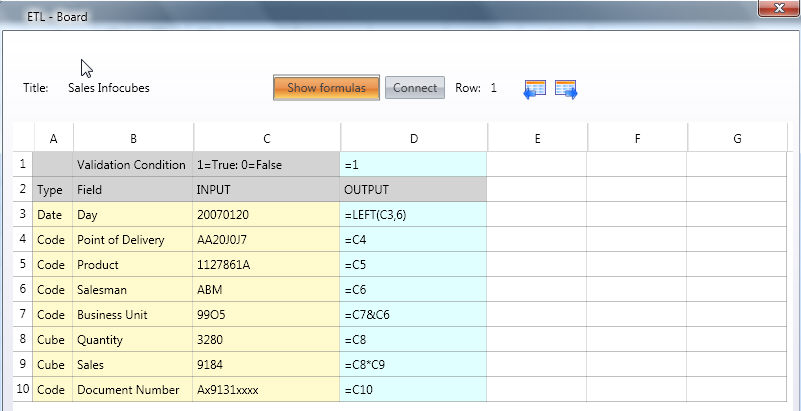Click the Type header cell

tap(53, 189)
